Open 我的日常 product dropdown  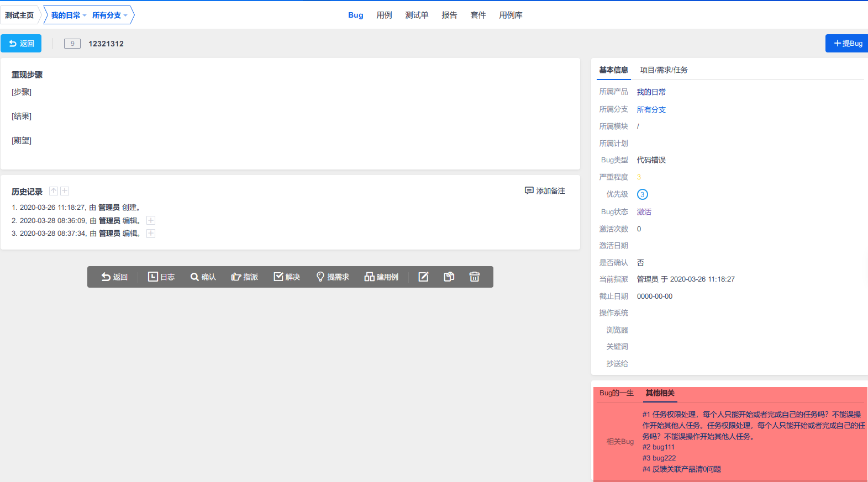point(69,15)
